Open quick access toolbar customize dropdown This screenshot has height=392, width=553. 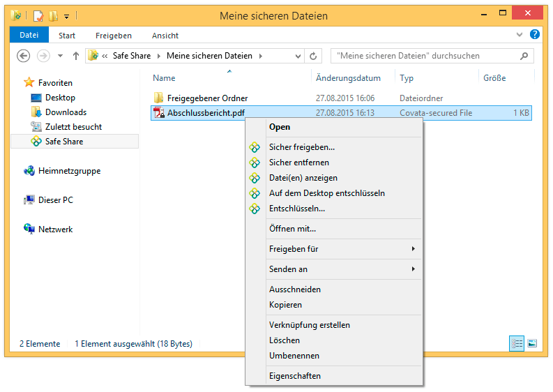67,16
